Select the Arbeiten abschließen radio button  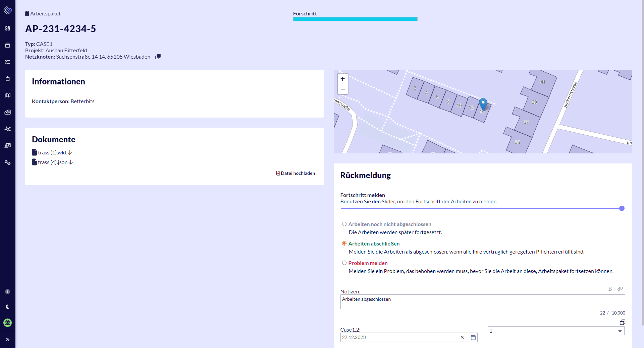click(344, 243)
